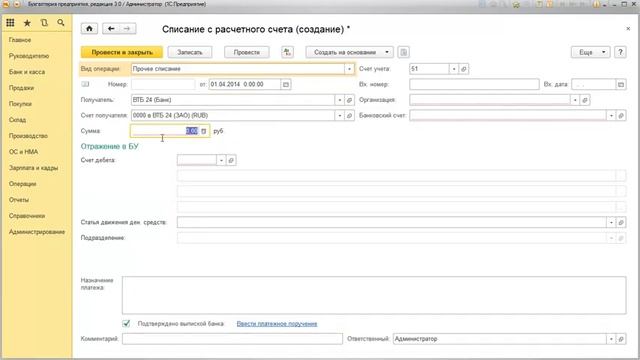Click into Номер field
The image size is (640, 360).
point(163,84)
